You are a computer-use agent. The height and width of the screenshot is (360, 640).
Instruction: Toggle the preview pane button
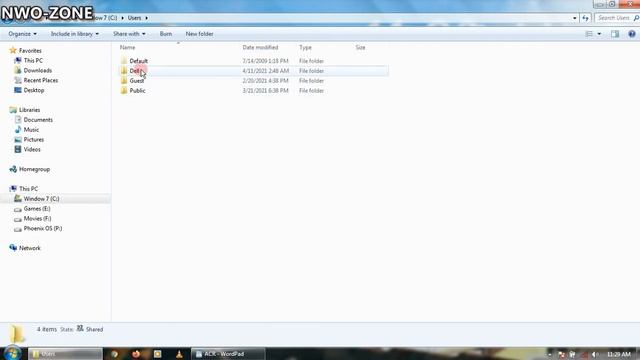pyautogui.click(x=615, y=34)
